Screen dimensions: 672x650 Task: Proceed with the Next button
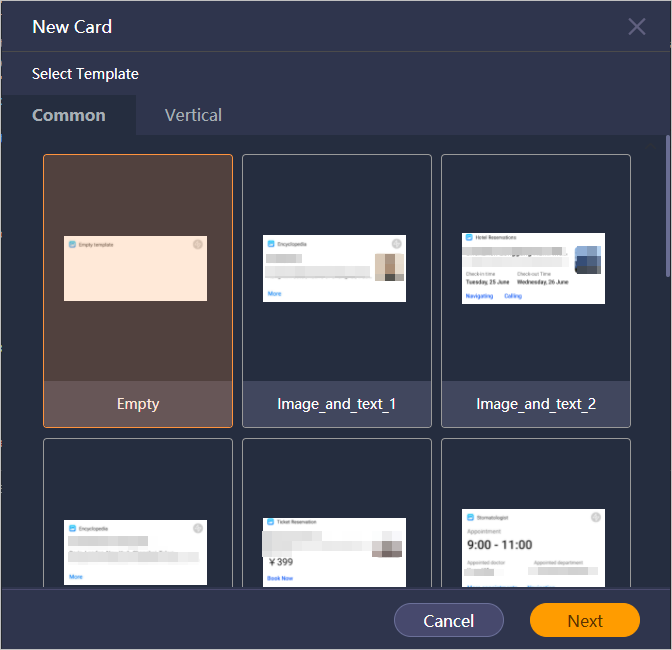(x=585, y=620)
